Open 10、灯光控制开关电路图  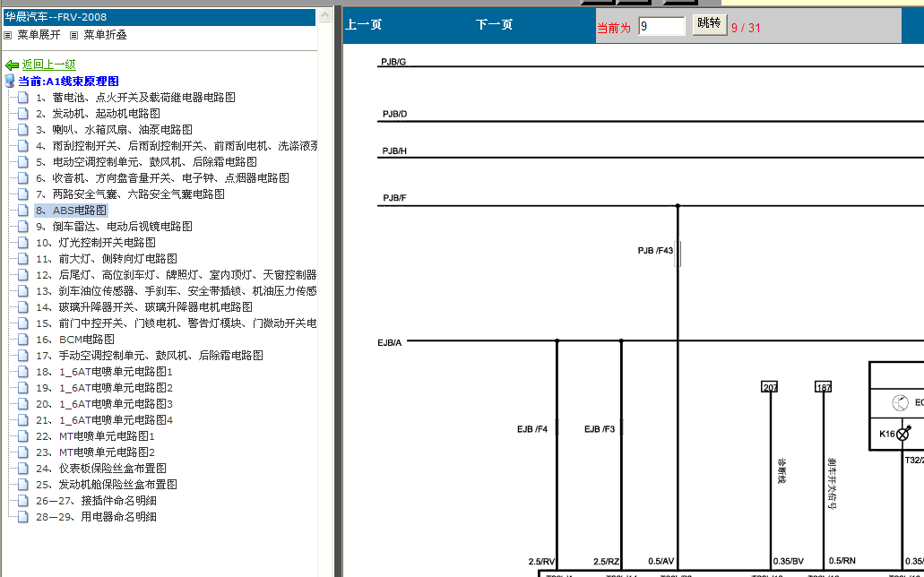(96, 242)
